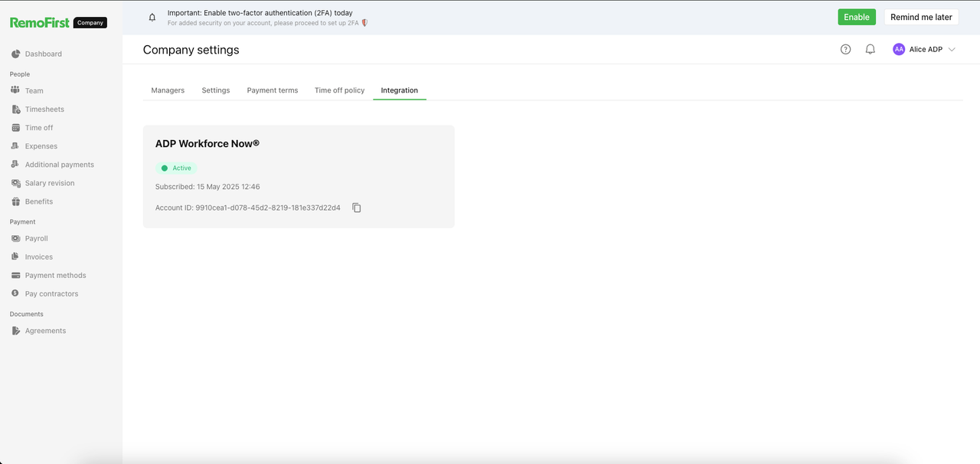Open the Time off policy tab

click(339, 90)
